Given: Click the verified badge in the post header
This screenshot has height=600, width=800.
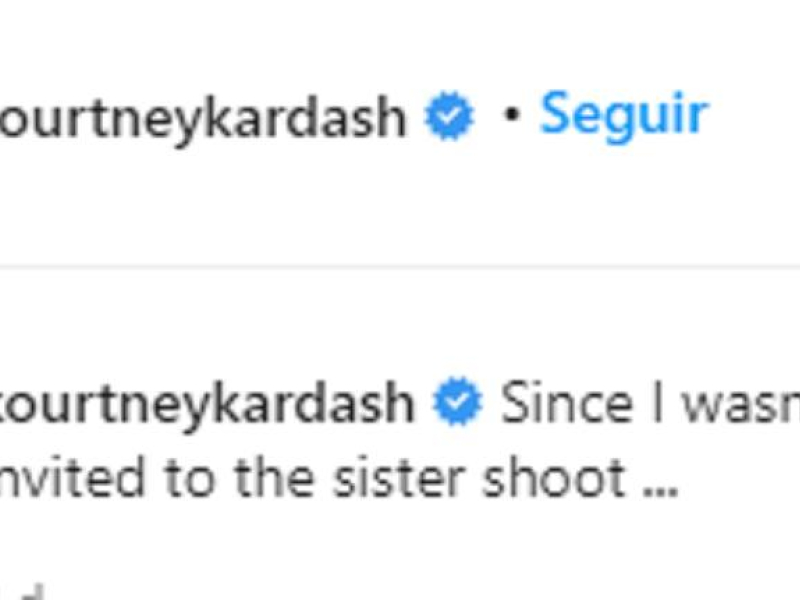Looking at the screenshot, I should 449,116.
